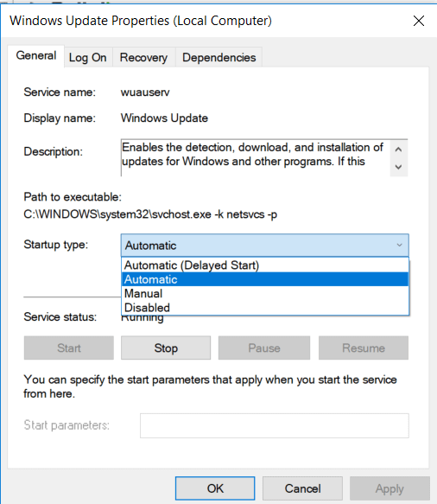Click the OK button

tap(215, 488)
